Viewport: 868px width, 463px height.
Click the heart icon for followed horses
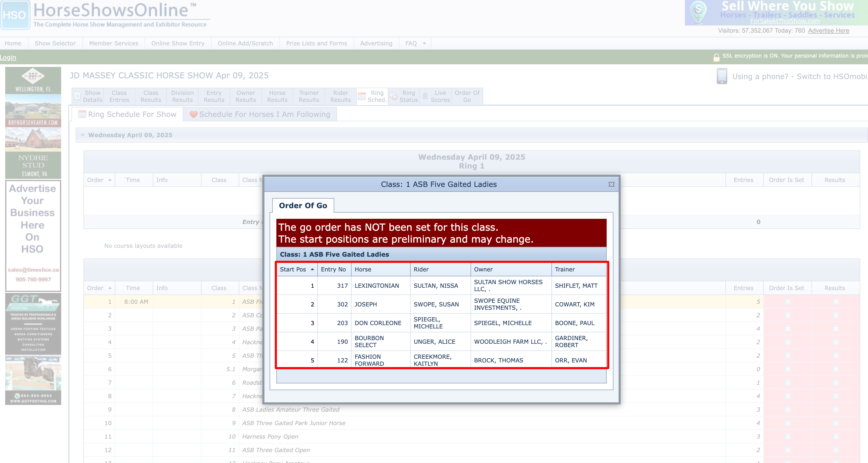(193, 115)
